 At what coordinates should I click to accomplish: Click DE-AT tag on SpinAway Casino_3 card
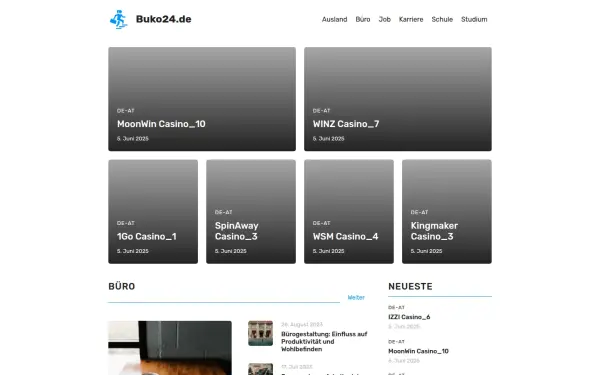[223, 212]
